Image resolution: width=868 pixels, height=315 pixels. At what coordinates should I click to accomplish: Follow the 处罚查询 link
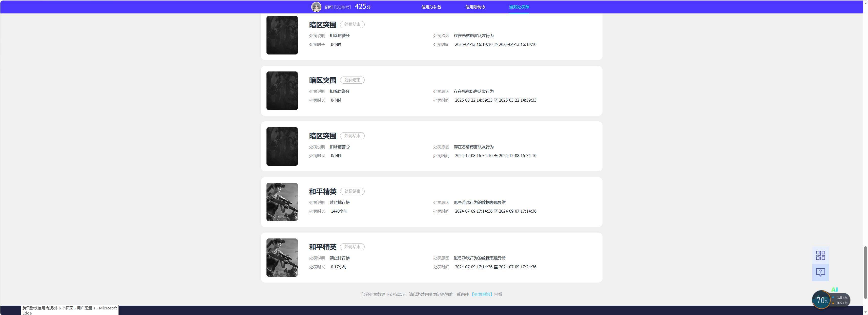tap(482, 294)
